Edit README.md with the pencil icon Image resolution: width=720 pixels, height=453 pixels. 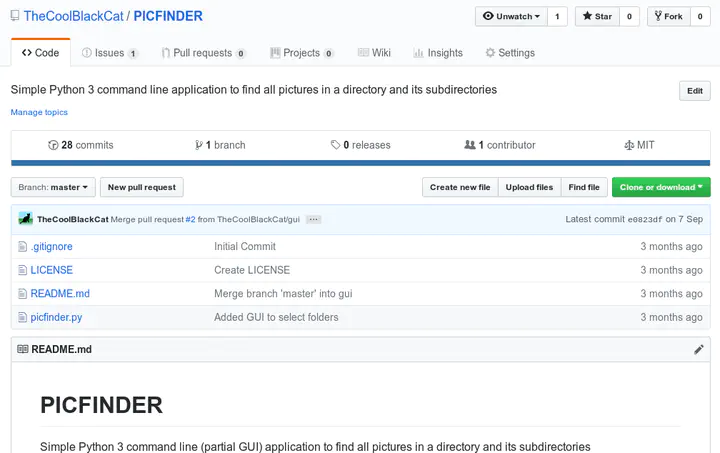coord(699,350)
